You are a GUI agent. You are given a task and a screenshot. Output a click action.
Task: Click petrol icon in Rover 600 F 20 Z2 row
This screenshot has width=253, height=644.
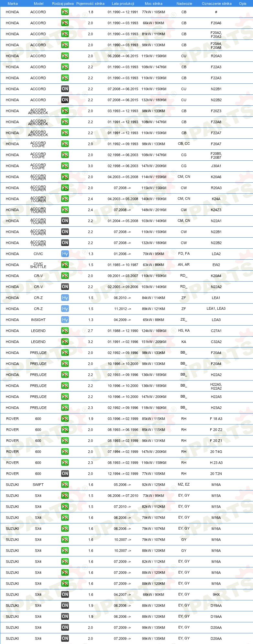point(65,430)
